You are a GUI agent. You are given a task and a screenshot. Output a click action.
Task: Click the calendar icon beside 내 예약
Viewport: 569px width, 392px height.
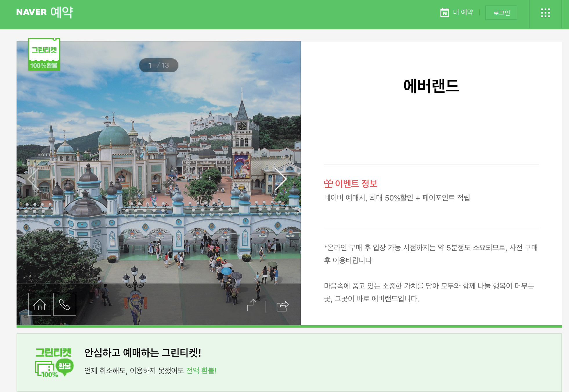tap(445, 13)
